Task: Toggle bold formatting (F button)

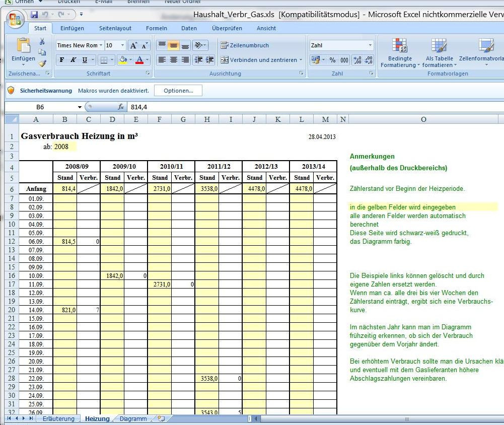Action: [62, 60]
